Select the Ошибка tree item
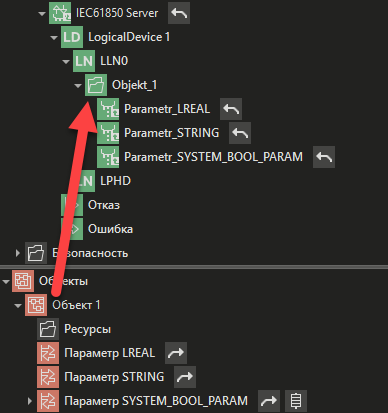388x413 pixels. tap(110, 229)
